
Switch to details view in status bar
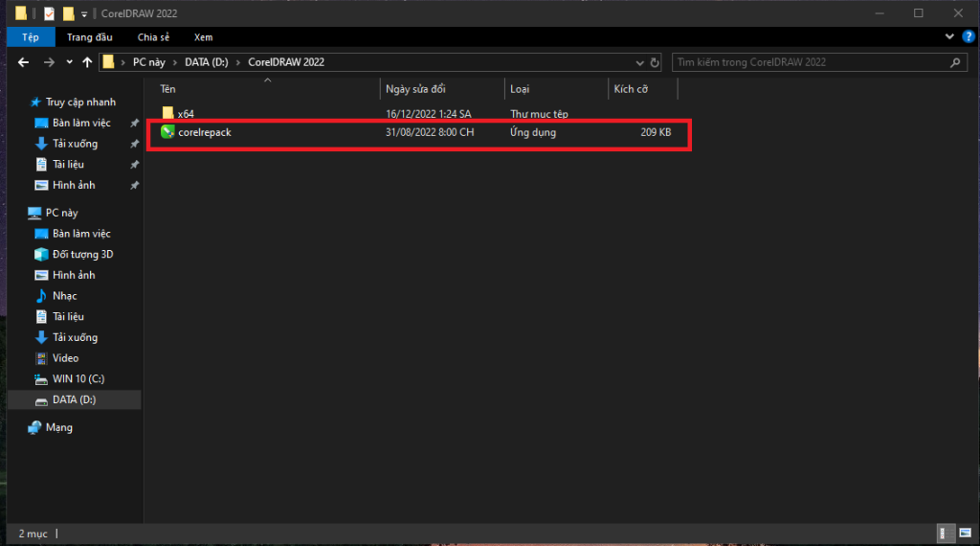coord(945,533)
